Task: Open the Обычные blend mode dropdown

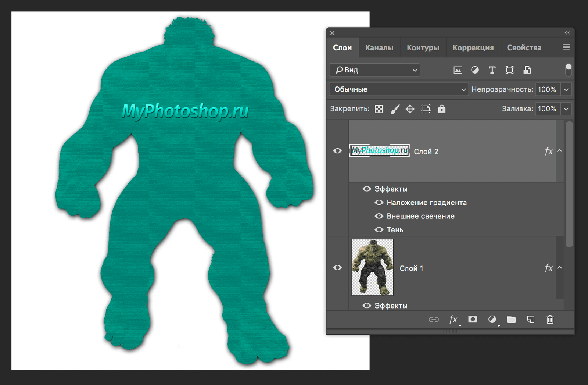Action: click(398, 89)
